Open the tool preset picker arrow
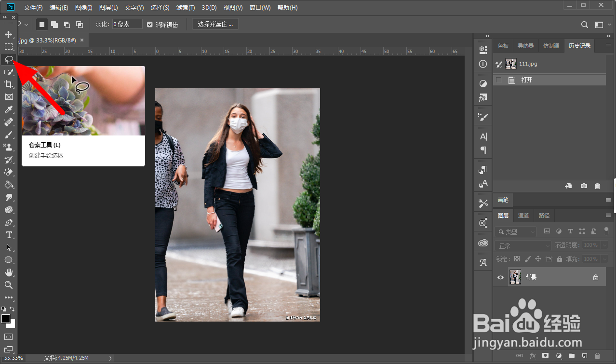Viewport: 616px width, 364px height. [x=26, y=24]
